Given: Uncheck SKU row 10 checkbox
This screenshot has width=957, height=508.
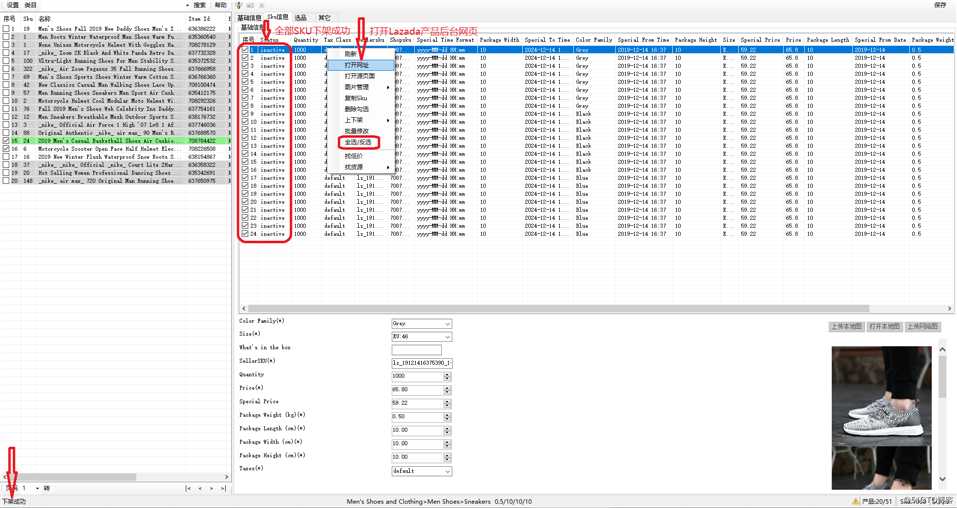Looking at the screenshot, I should [245, 122].
